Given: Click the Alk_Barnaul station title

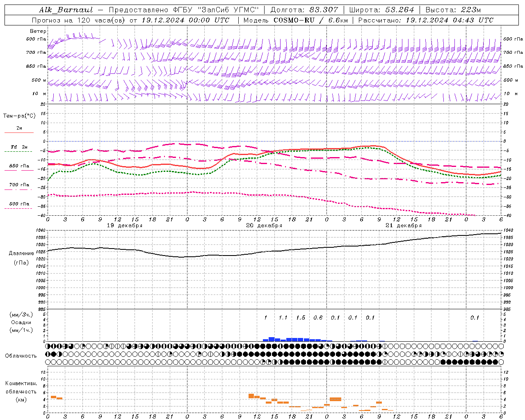Looking at the screenshot, I should click(x=66, y=10).
